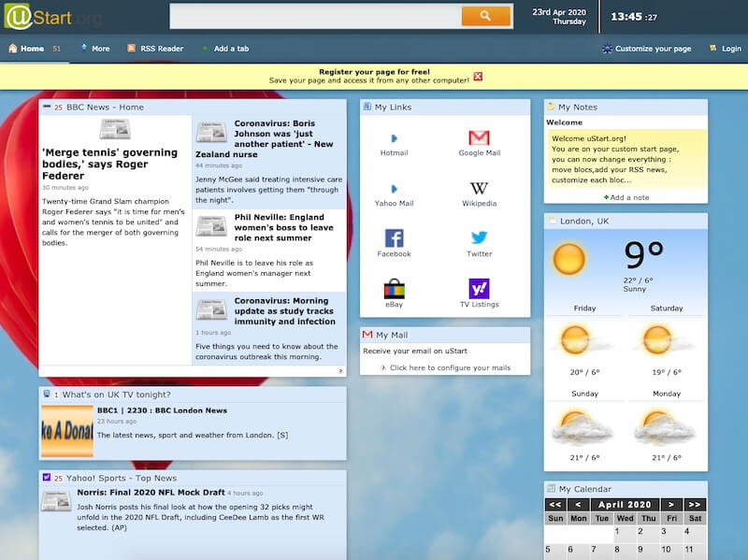The image size is (748, 560).
Task: Click the orange search magnifier button
Action: click(485, 16)
